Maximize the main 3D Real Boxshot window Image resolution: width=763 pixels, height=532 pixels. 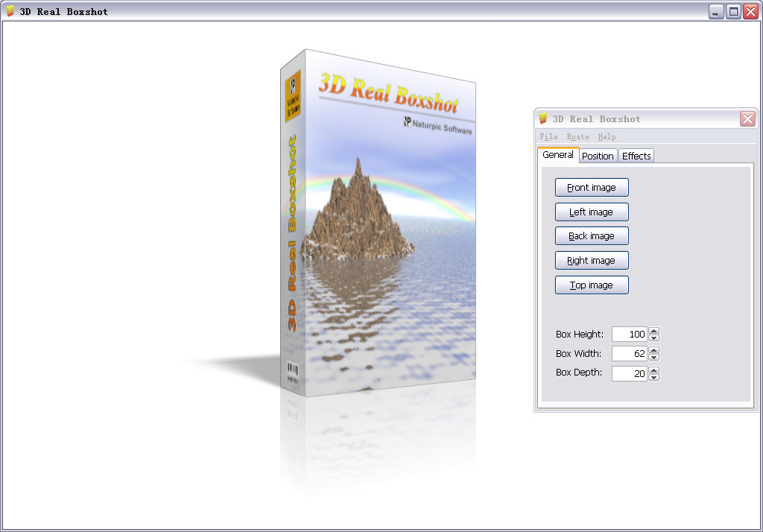coord(733,11)
